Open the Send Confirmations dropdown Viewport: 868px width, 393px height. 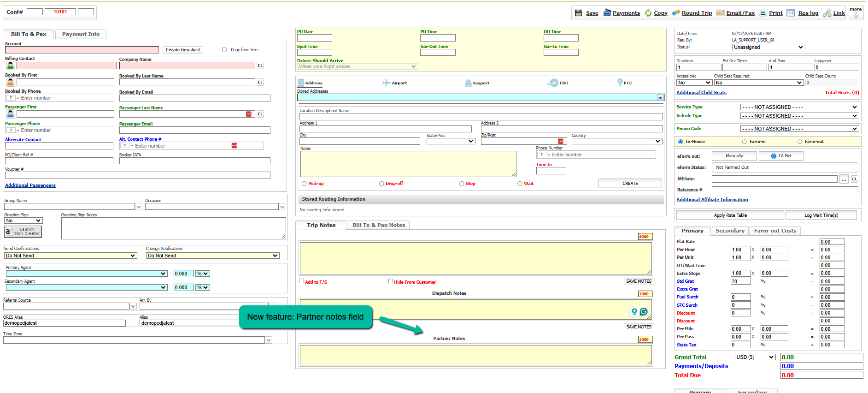click(70, 256)
